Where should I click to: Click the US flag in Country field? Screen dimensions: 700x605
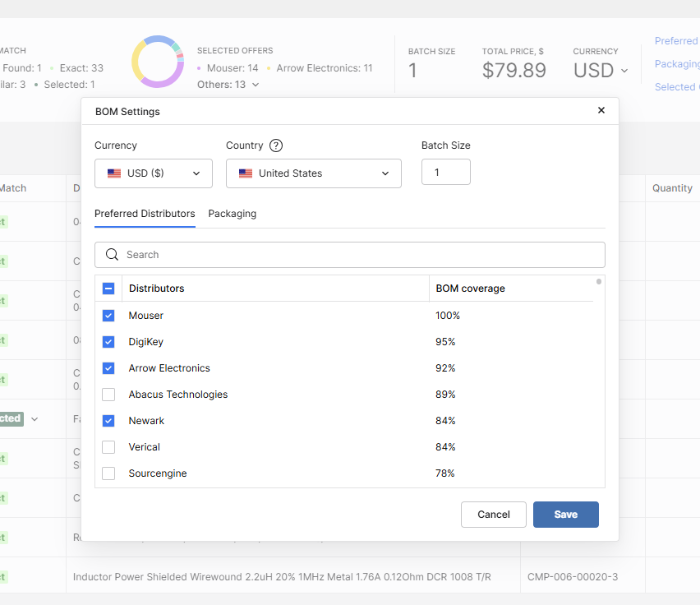coord(246,173)
